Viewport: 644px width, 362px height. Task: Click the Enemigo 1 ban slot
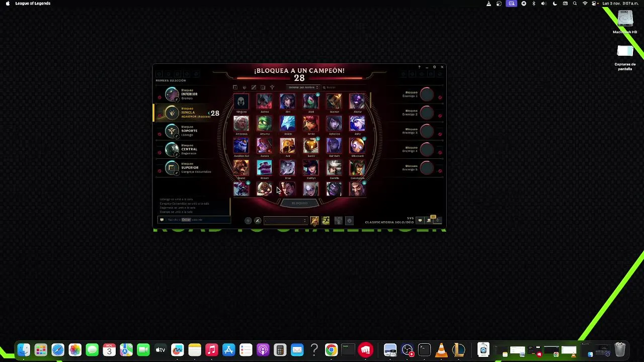pyautogui.click(x=427, y=94)
